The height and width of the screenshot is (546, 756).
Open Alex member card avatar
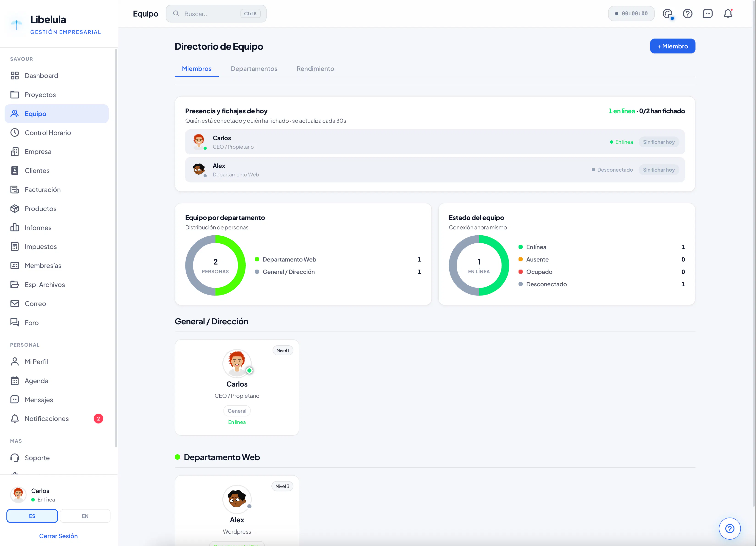[237, 499]
